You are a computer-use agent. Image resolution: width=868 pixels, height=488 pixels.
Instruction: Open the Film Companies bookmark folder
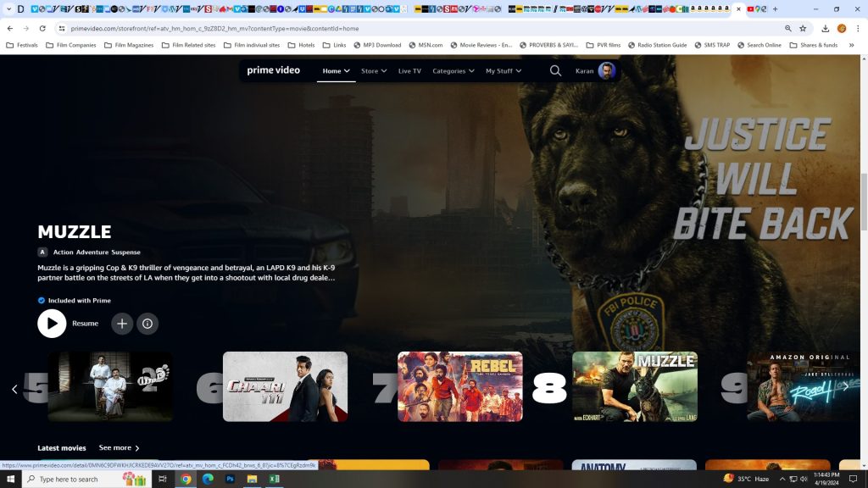(71, 45)
